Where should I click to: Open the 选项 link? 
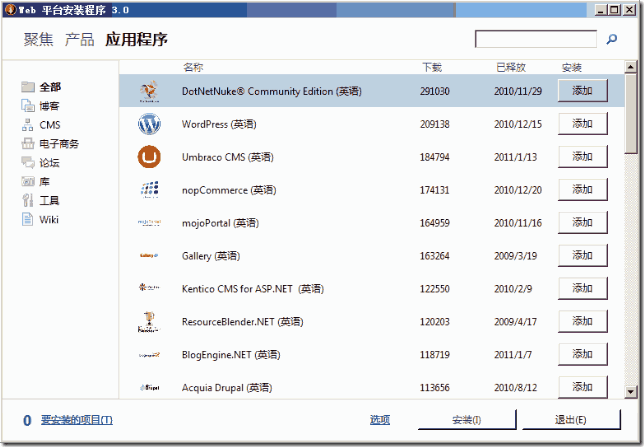[x=380, y=419]
